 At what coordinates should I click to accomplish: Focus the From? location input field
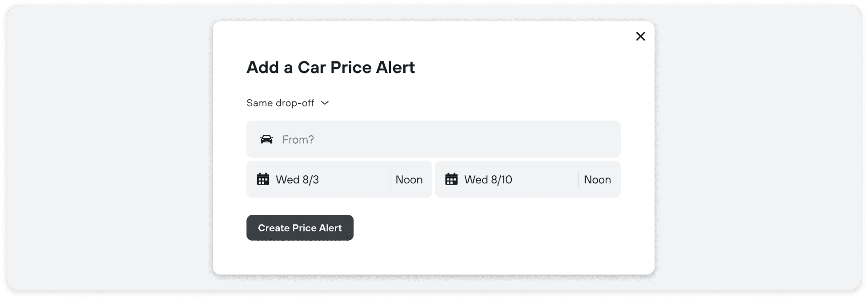point(445,139)
